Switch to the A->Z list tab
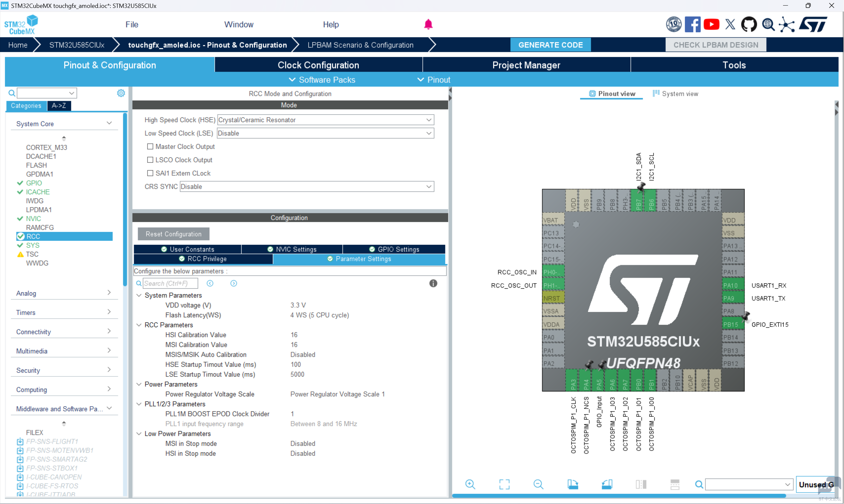 [x=59, y=106]
